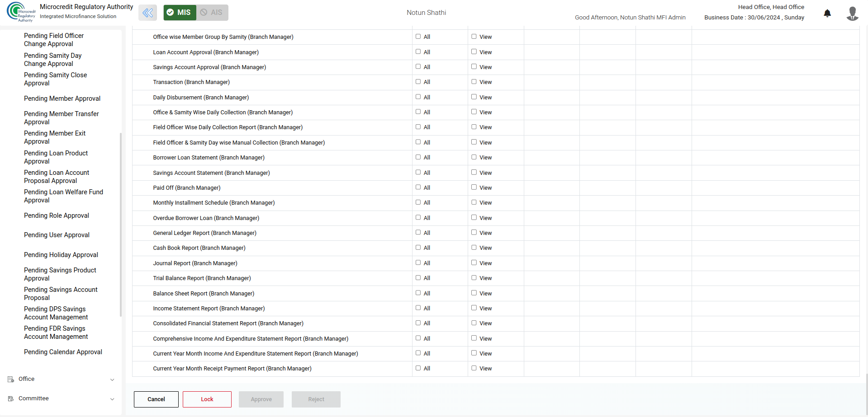
Task: Check View for Trial Balance Report (Branch Manager)
Action: 474,278
